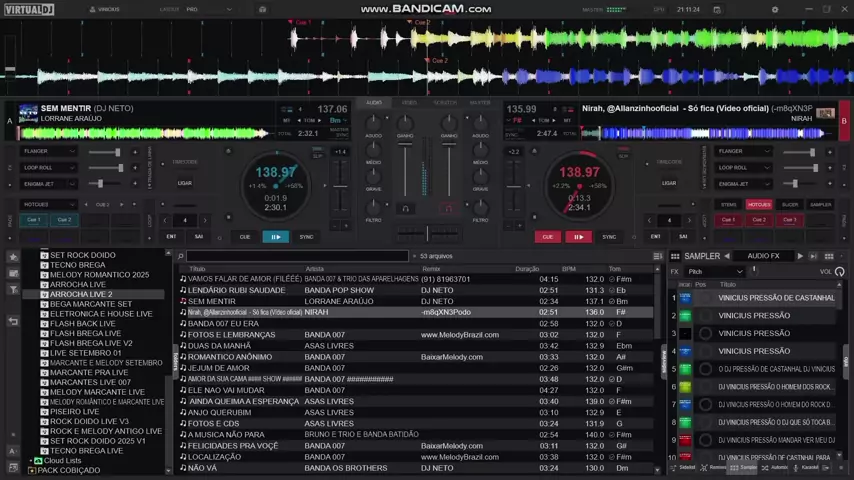The height and width of the screenshot is (480, 854).
Task: Toggle SYNC on deck B
Action: tap(609, 237)
